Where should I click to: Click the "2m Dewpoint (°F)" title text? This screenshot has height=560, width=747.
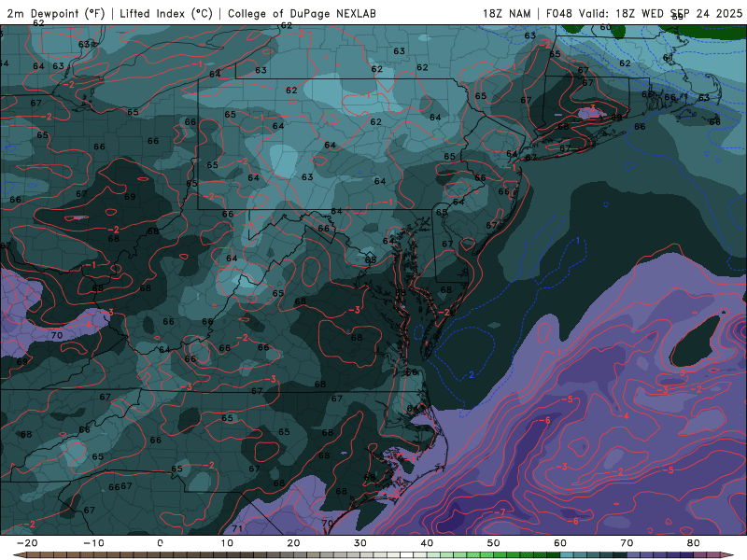55,14
